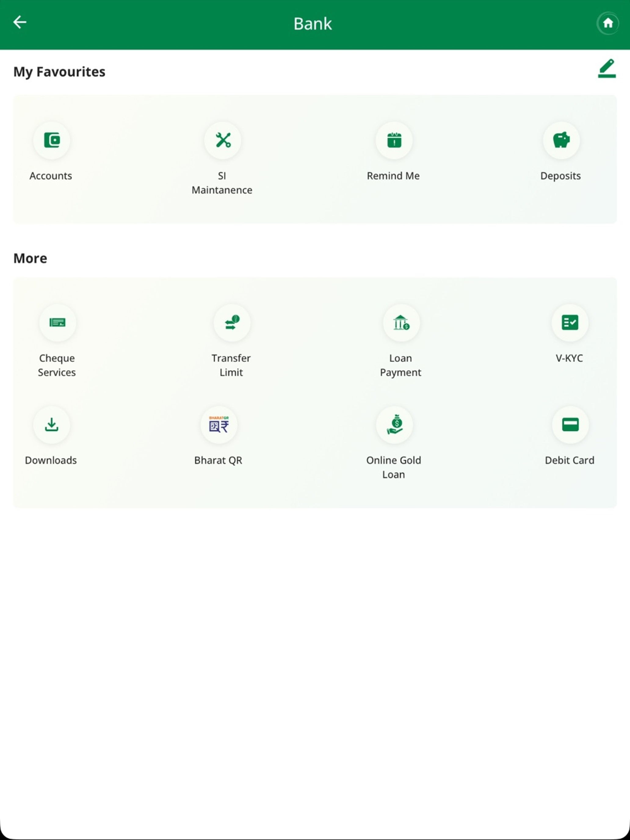Open the Downloads arrow icon
The width and height of the screenshot is (630, 840).
[x=52, y=425]
